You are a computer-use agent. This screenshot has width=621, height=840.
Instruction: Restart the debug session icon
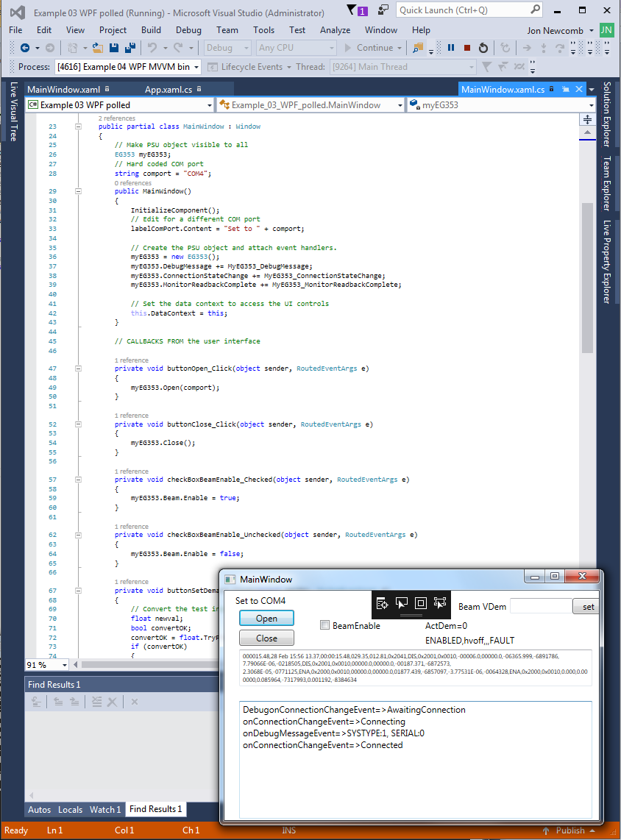pos(483,49)
